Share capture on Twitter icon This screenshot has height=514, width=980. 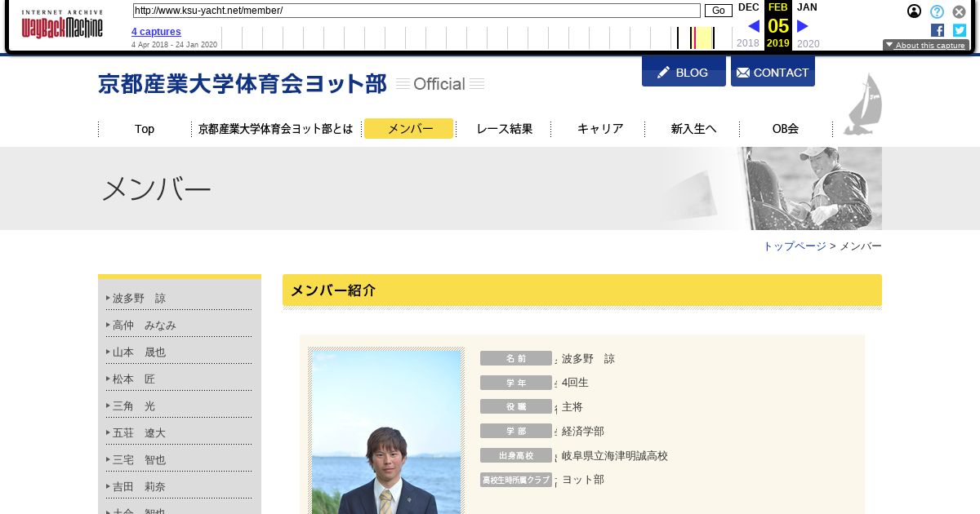point(960,30)
